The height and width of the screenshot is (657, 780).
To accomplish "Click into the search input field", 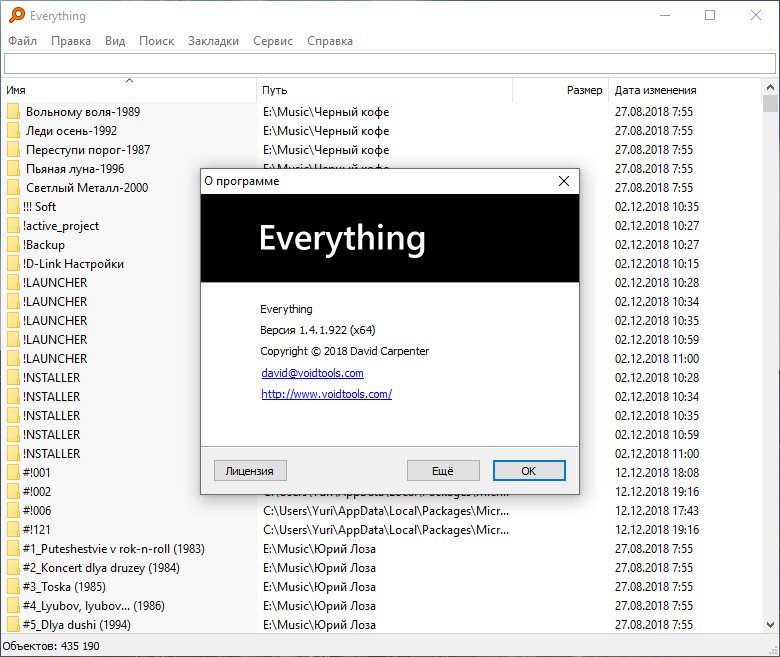I will pyautogui.click(x=389, y=64).
